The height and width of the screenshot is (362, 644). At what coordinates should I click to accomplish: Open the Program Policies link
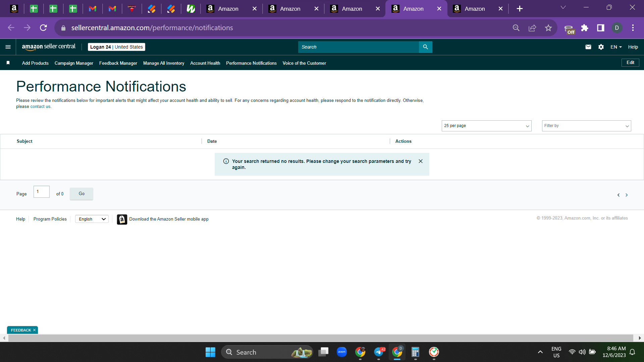point(50,219)
